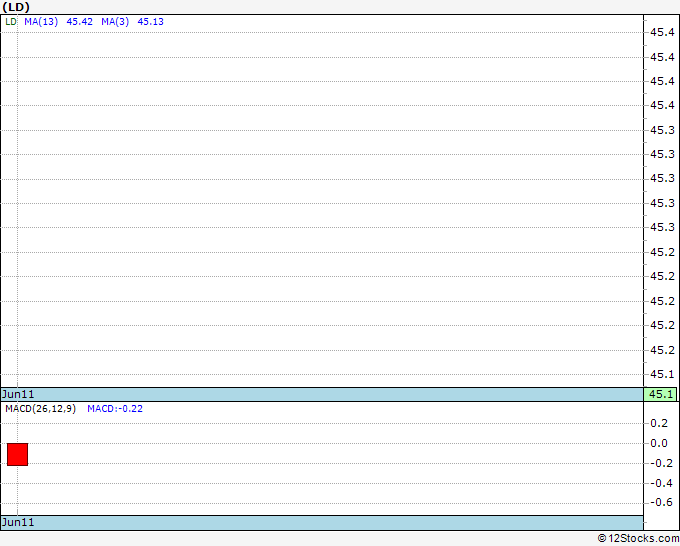Click the -0.4 MACD axis label
Screen dimensions: 680x546
pos(661,483)
